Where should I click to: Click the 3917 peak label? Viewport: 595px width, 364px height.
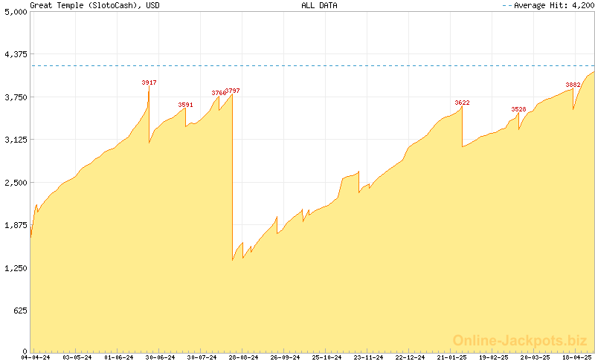coord(149,82)
